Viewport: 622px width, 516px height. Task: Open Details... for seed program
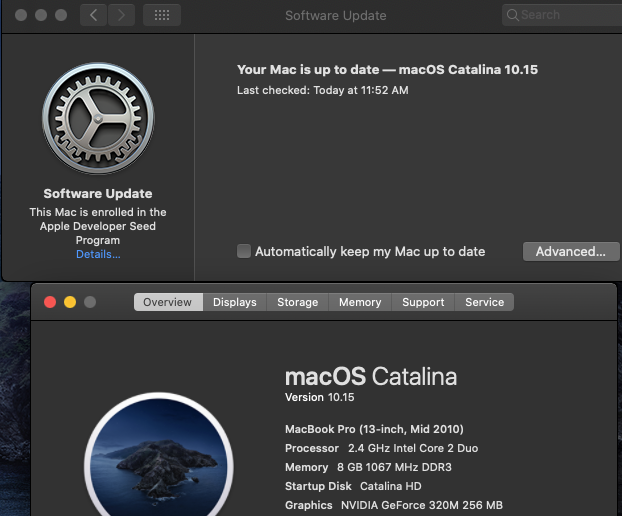(98, 254)
